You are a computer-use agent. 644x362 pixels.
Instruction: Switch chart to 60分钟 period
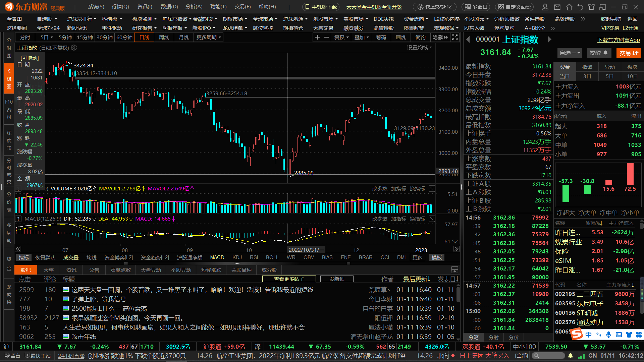pyautogui.click(x=124, y=37)
